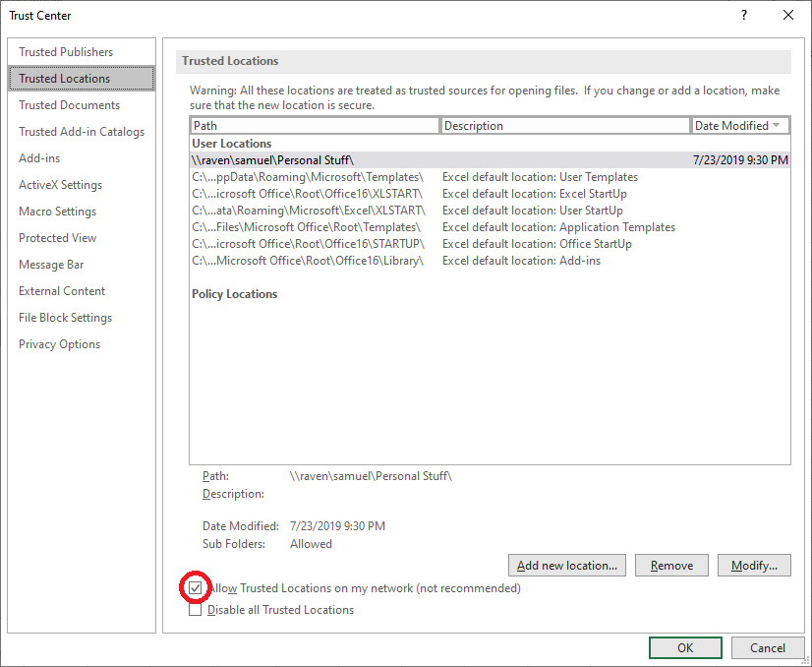This screenshot has height=667, width=812.
Task: Select the Office StartUp location row
Action: coord(490,244)
